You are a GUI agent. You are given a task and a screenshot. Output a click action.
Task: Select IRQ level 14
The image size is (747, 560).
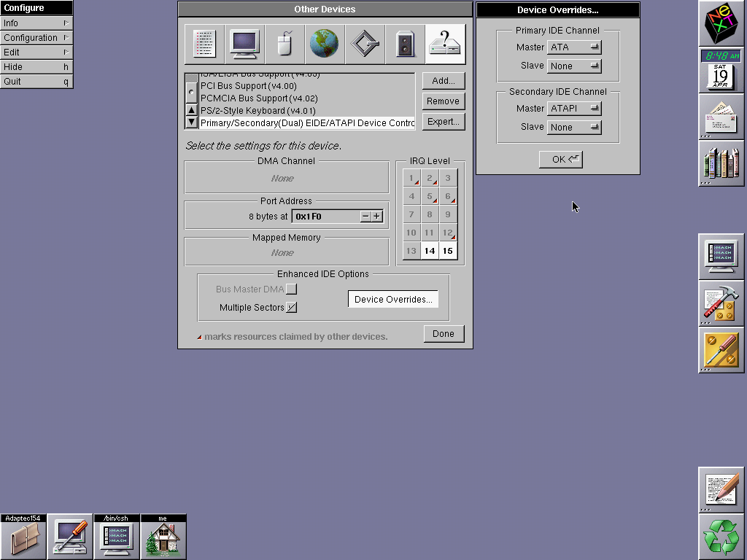pyautogui.click(x=430, y=251)
